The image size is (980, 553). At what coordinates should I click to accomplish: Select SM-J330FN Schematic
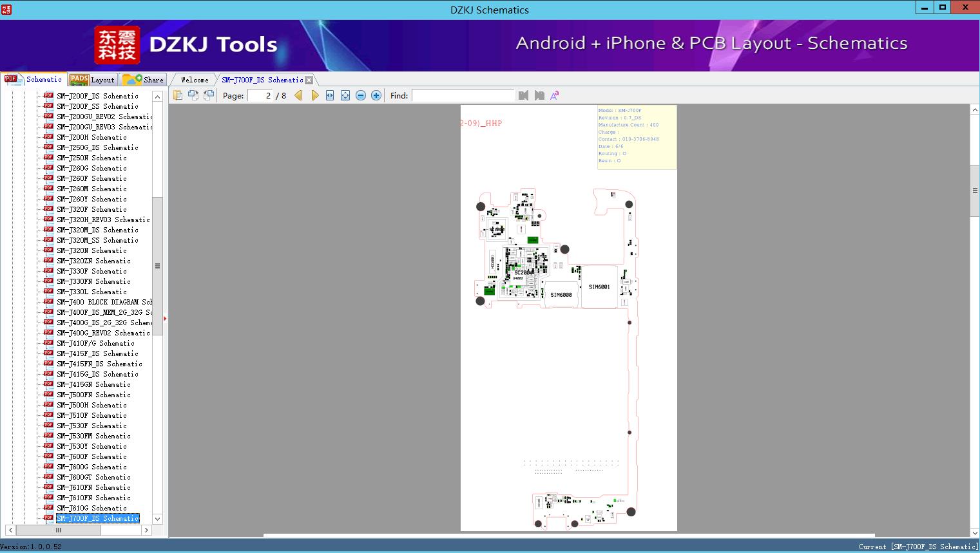[93, 281]
